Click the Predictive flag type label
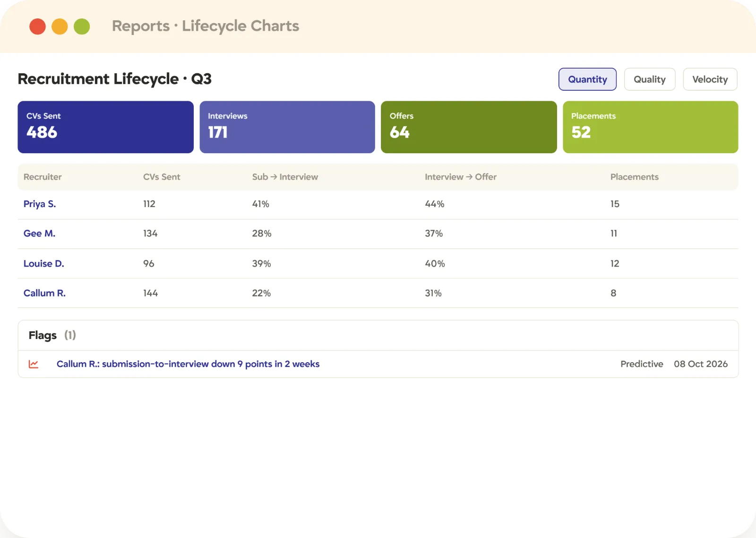The height and width of the screenshot is (538, 756). [642, 364]
